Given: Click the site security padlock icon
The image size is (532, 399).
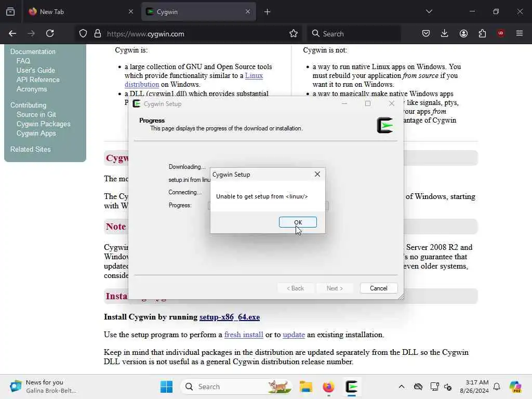Looking at the screenshot, I should click(98, 34).
